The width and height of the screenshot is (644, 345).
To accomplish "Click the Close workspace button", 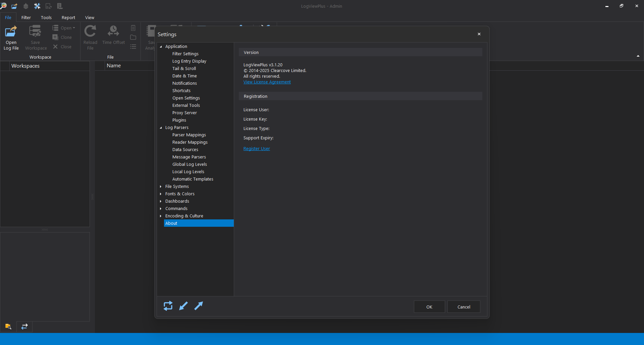I will point(62,47).
